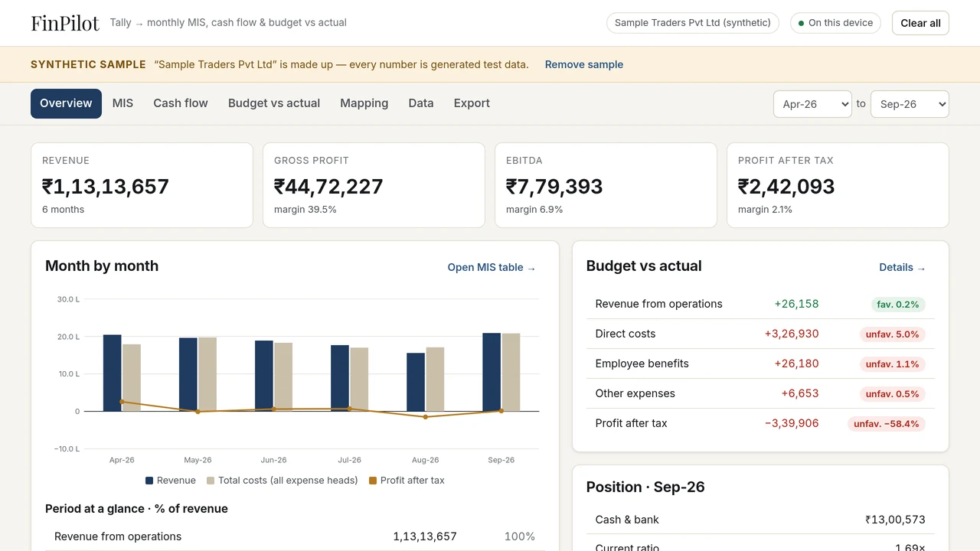Screen dimensions: 980x551
Task: Open the Budget vs actual Details link
Action: pos(903,267)
